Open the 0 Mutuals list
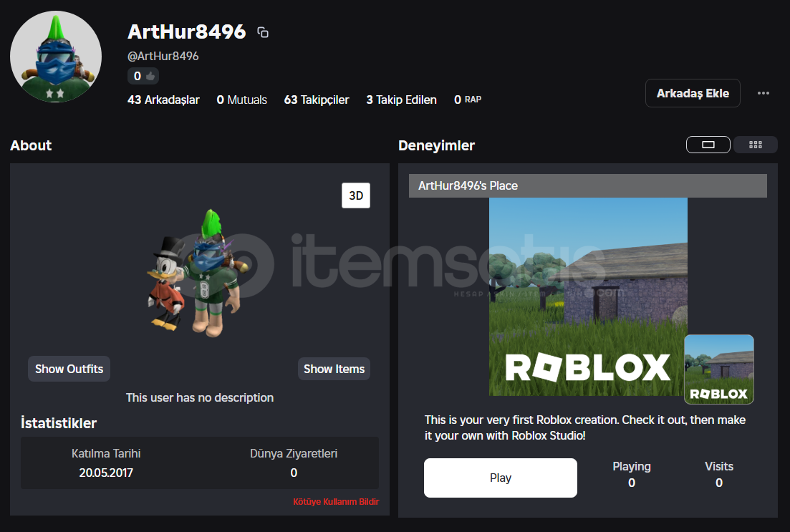Image resolution: width=790 pixels, height=532 pixels. [242, 100]
